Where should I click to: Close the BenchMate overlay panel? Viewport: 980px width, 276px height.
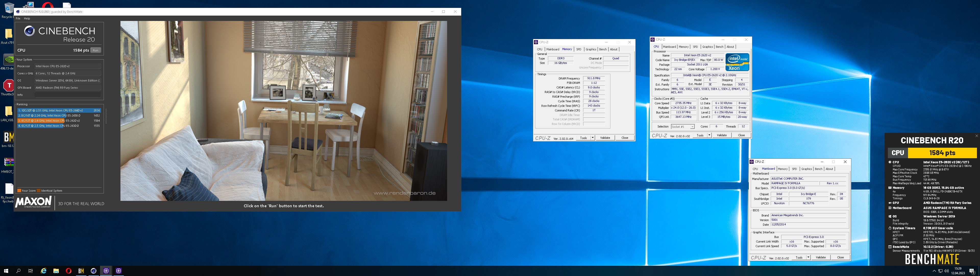pos(977,136)
